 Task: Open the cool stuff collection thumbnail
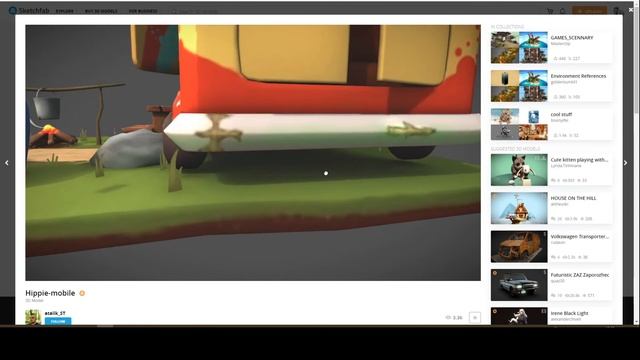(x=519, y=124)
